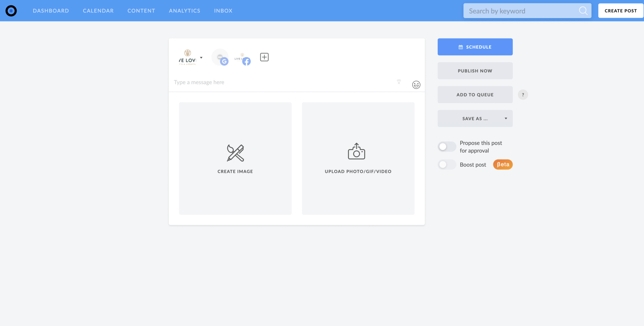Viewport: 644px width, 326px height.
Task: Click Add to Queue
Action: pyautogui.click(x=475, y=94)
